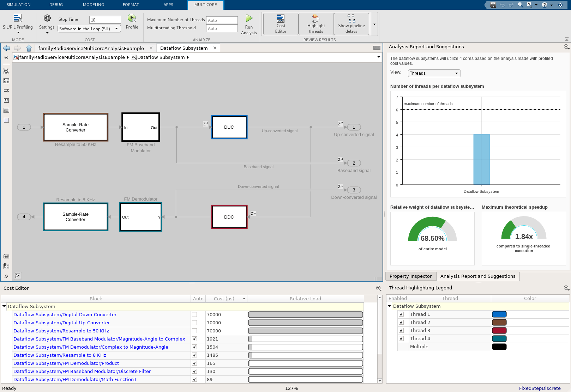Screen dimensions: 571x392
Task: Navigate back with the left arrow
Action: coord(6,48)
